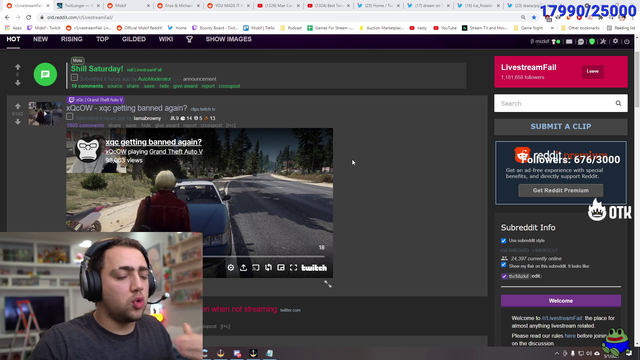The image size is (640, 360).
Task: Click the sync/rotate icon in Twitch player
Action: point(268,268)
